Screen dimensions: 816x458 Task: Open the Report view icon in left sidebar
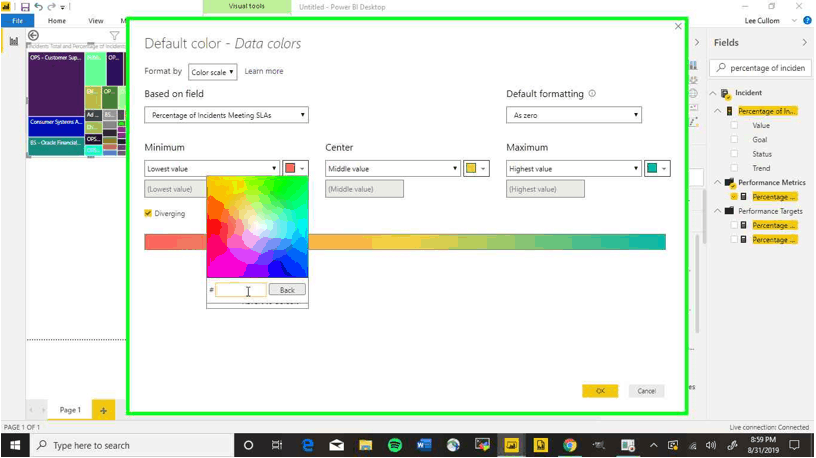pyautogui.click(x=14, y=41)
